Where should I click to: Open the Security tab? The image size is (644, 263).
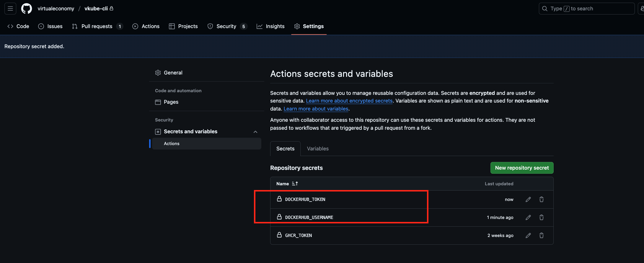click(x=227, y=26)
